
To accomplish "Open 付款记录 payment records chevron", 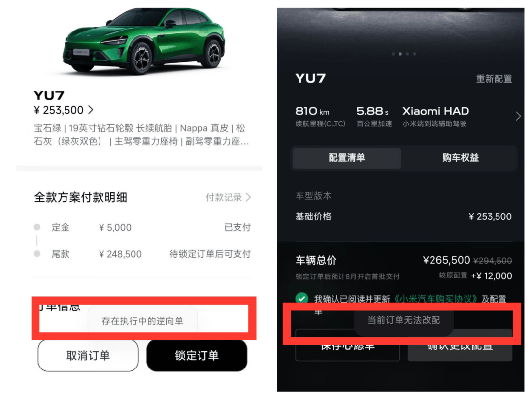I will tap(248, 197).
